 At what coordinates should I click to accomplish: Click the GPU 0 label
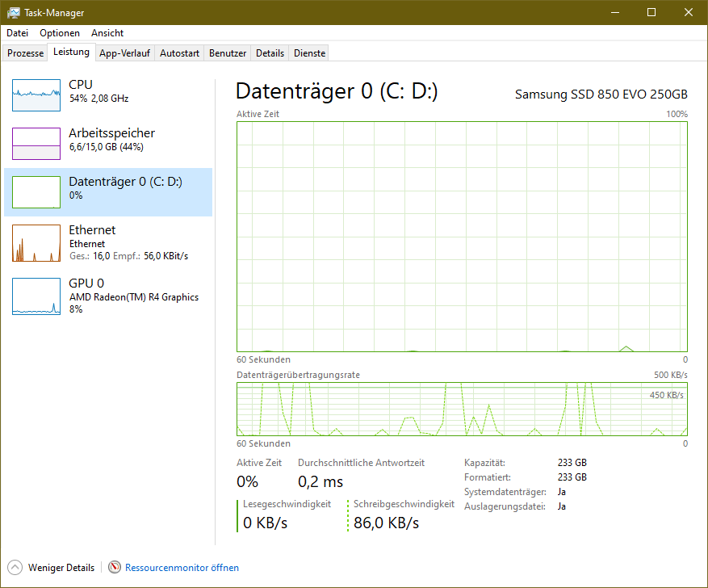pos(86,283)
